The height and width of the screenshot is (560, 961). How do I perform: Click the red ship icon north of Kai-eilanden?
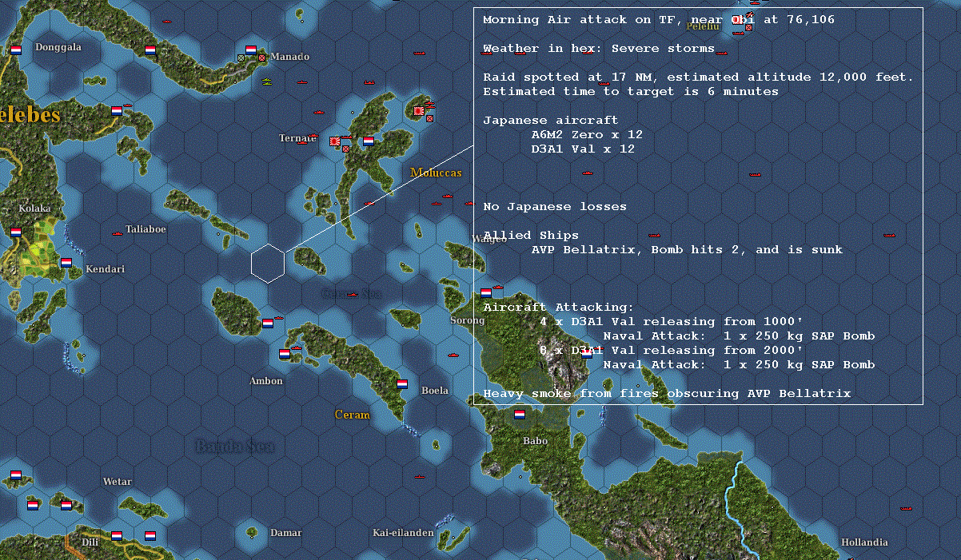tap(419, 476)
